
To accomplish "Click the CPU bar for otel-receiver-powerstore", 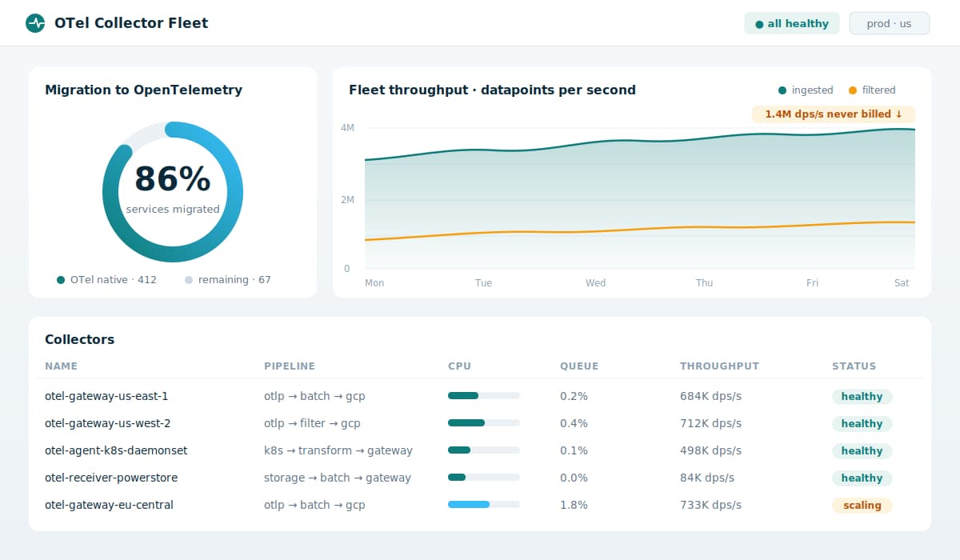I will coord(484,478).
